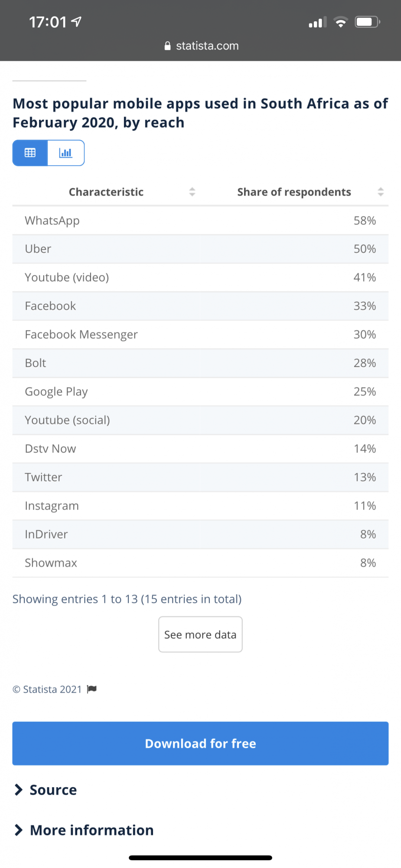Tap the location arrow in status bar
This screenshot has height=868, width=401.
76,22
